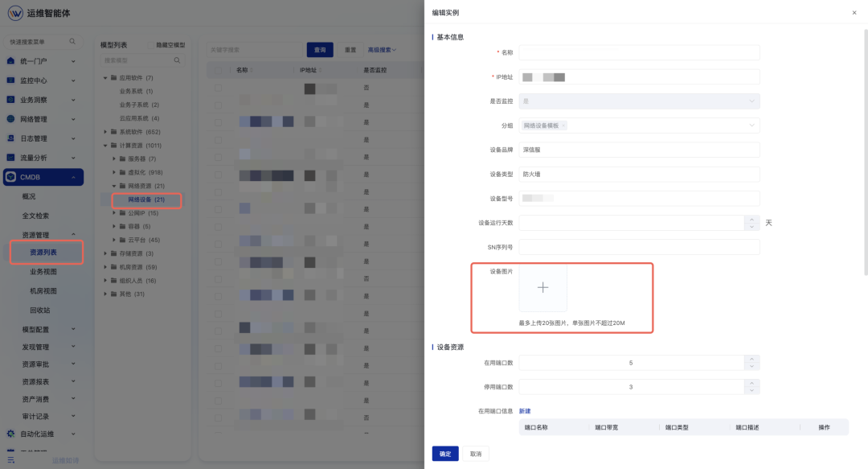Select 全文检索 in the sidebar
This screenshot has width=868, height=469.
tap(35, 216)
